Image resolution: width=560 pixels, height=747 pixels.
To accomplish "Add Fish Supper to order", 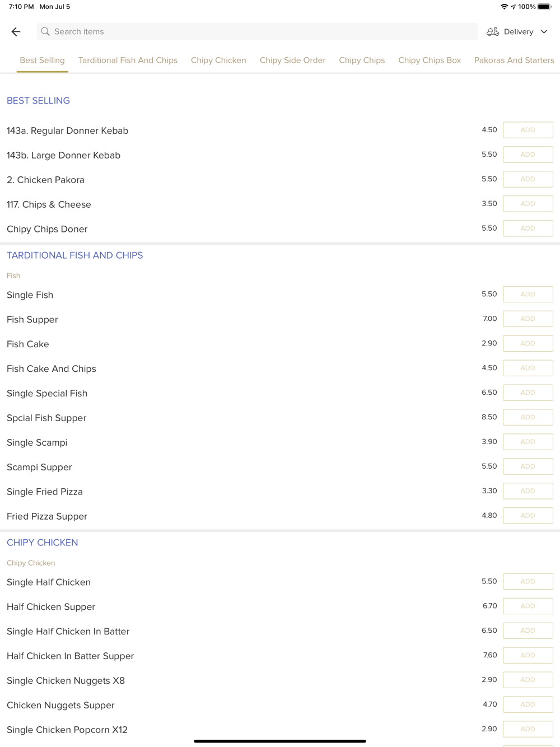I will (528, 319).
